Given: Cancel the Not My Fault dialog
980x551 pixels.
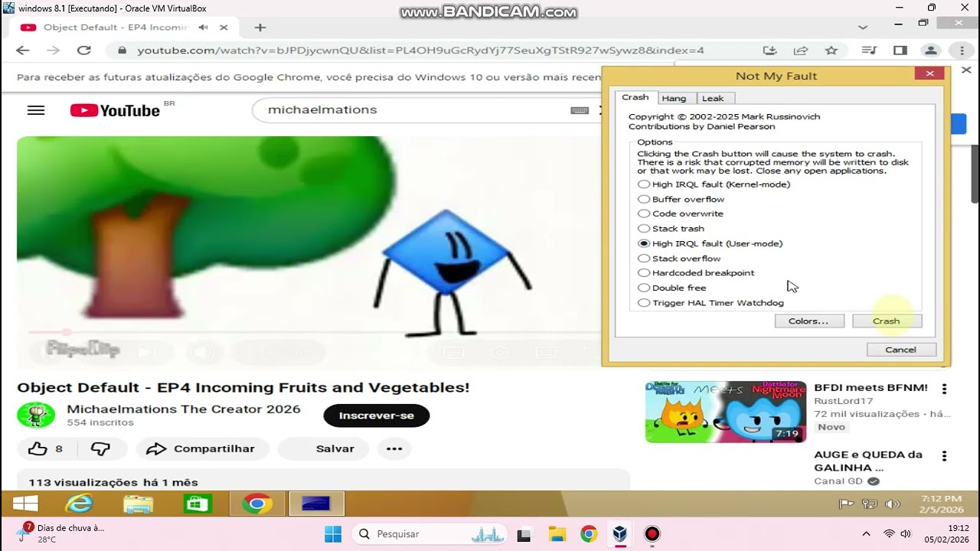Looking at the screenshot, I should point(901,350).
